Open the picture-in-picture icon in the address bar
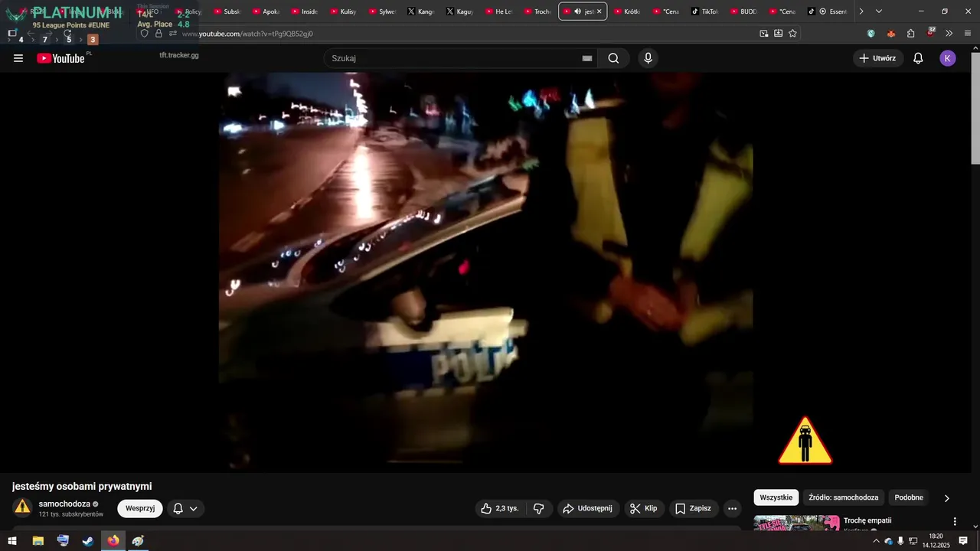The image size is (980, 551). pyautogui.click(x=764, y=34)
